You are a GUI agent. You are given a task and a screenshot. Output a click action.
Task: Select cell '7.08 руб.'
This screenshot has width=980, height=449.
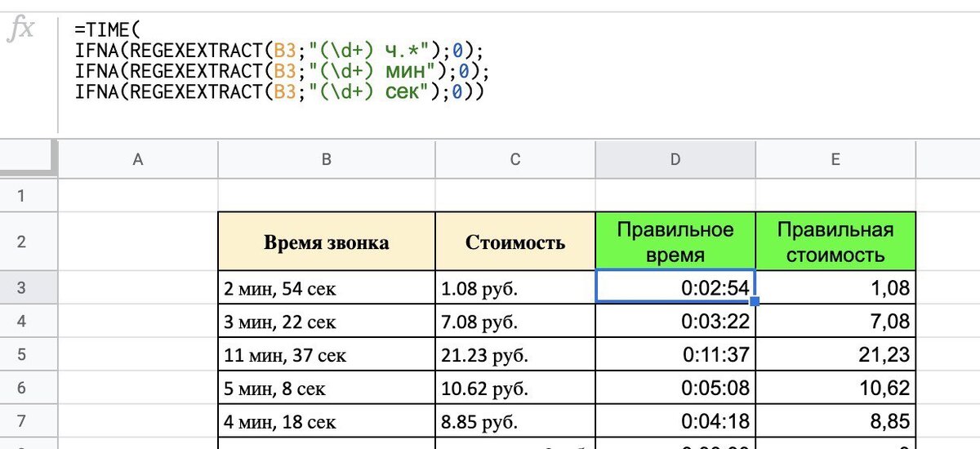515,321
